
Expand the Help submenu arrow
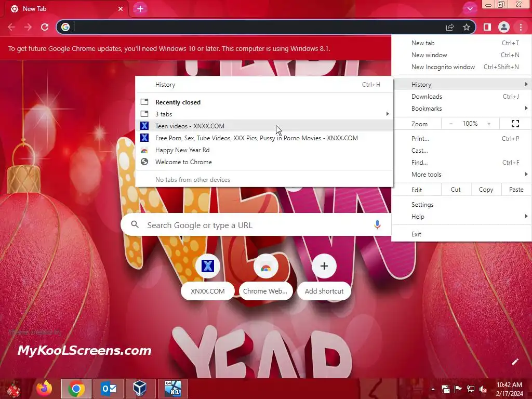(x=526, y=216)
